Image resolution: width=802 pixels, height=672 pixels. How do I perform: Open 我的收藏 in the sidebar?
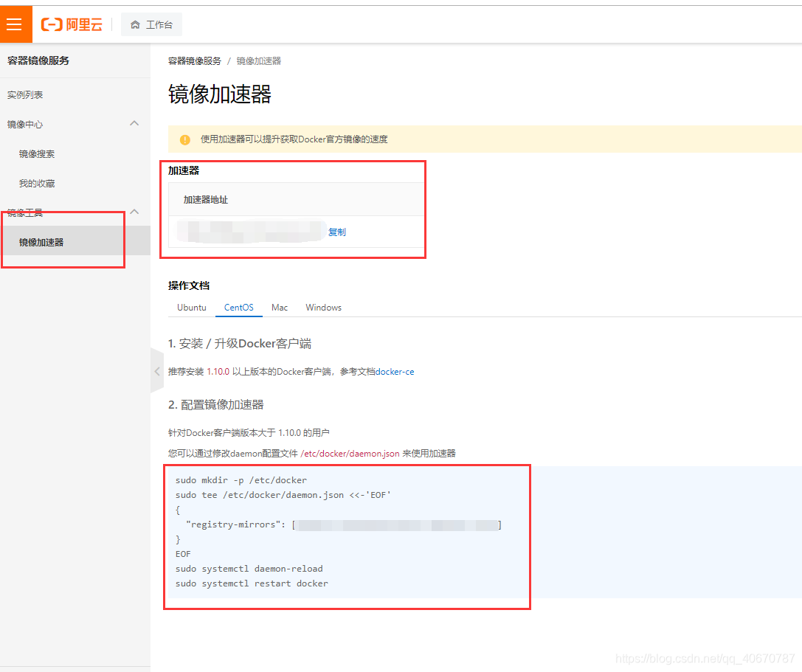37,184
